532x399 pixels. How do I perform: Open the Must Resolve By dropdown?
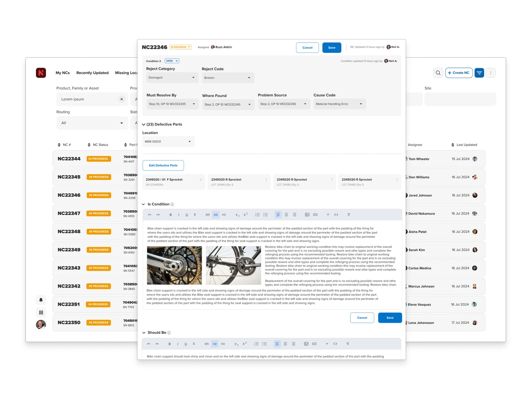(x=172, y=104)
